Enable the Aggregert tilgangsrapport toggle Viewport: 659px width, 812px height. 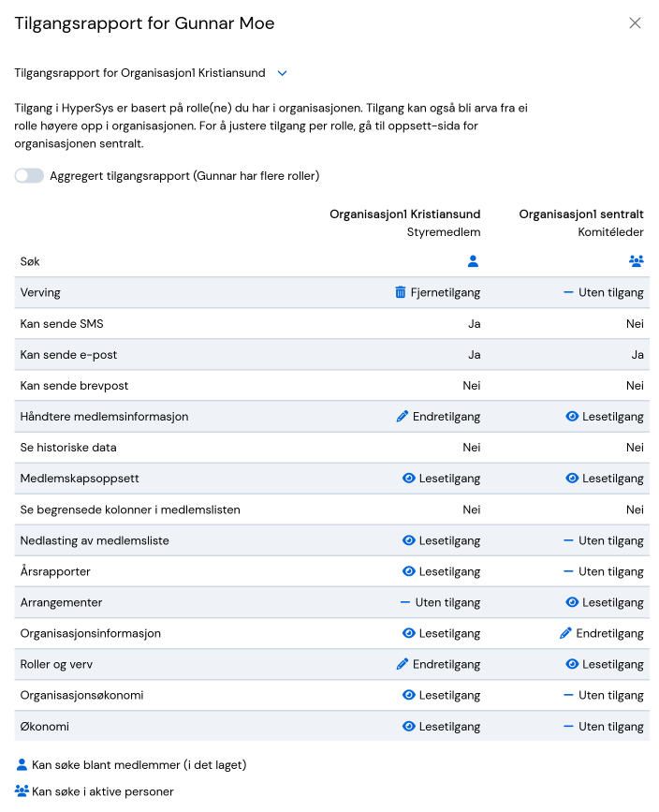pyautogui.click(x=29, y=176)
